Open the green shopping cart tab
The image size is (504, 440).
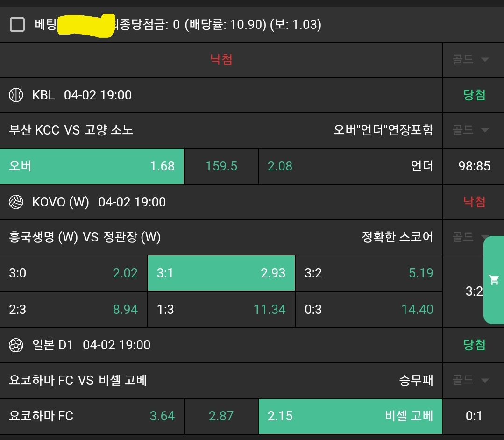pyautogui.click(x=494, y=280)
